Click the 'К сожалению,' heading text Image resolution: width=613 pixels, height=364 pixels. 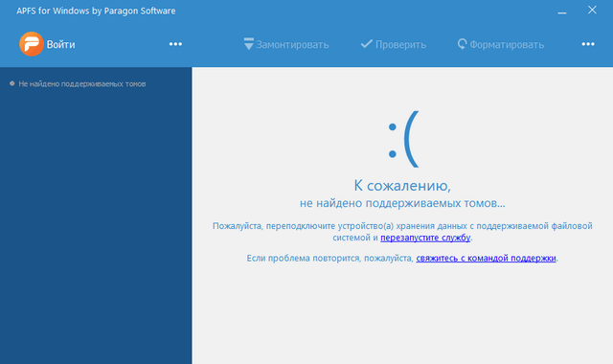point(402,185)
